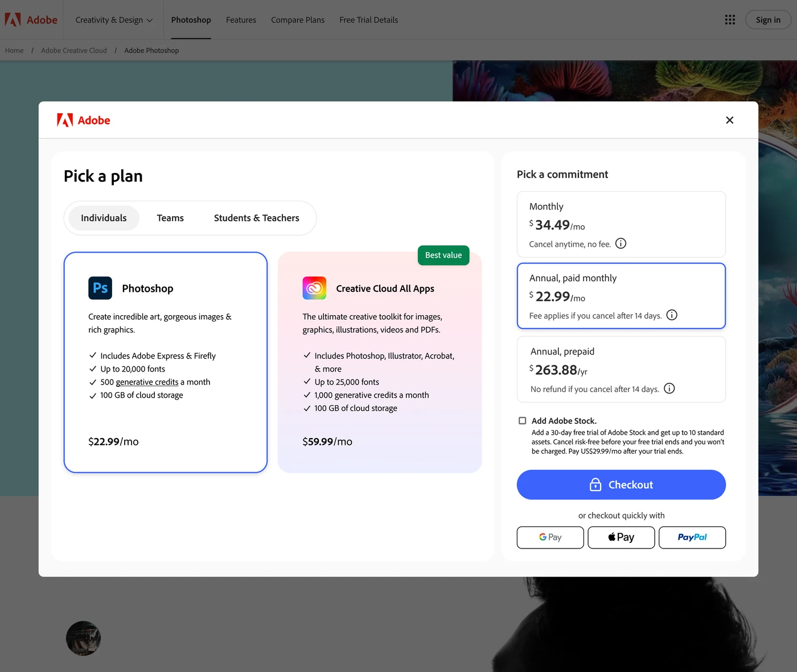Close the plan dialog with X

tap(730, 120)
